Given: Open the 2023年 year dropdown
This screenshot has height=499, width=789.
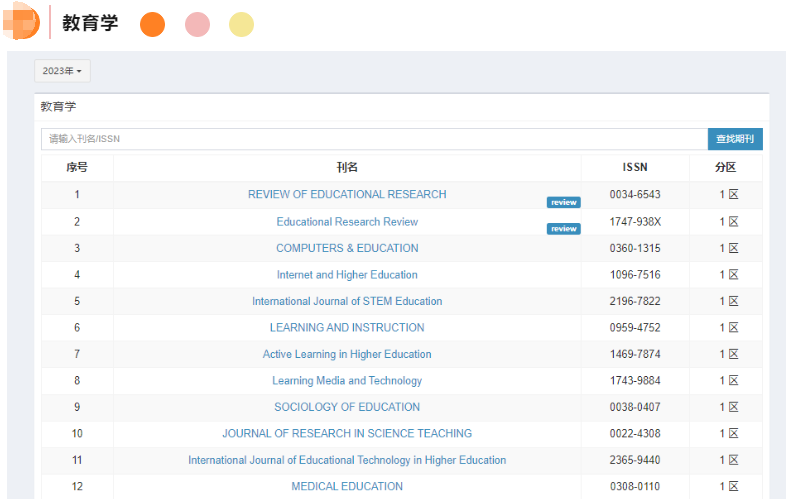Looking at the screenshot, I should 62,71.
